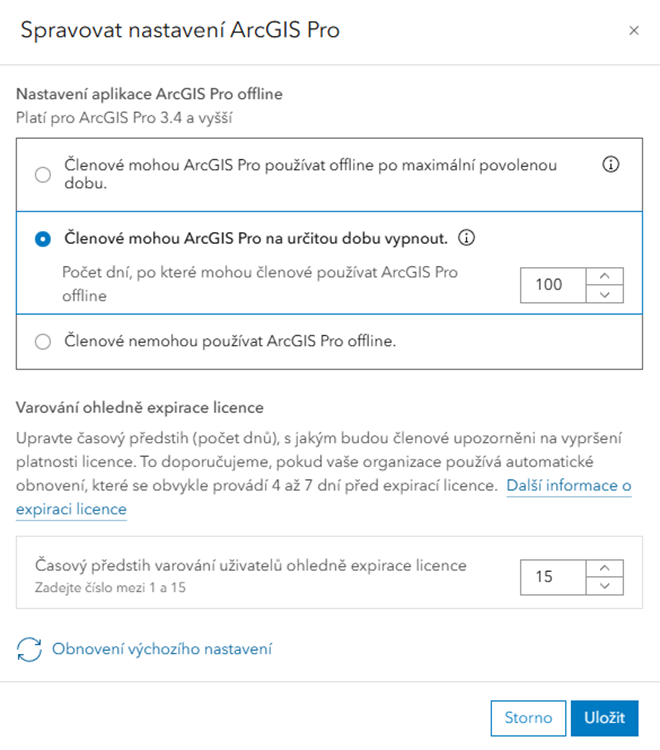Decrease license expiration warning days down arrow
660x750 pixels.
[x=605, y=586]
